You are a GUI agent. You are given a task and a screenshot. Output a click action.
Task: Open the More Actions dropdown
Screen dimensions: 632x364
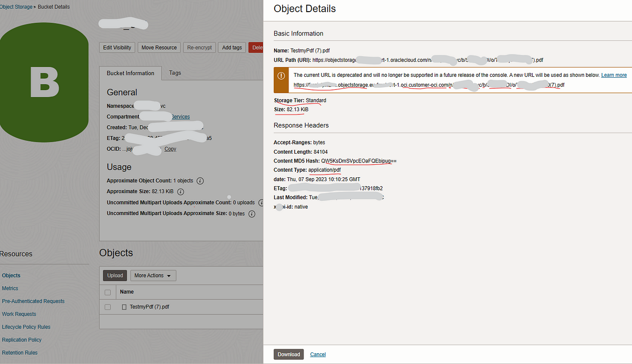pyautogui.click(x=153, y=275)
